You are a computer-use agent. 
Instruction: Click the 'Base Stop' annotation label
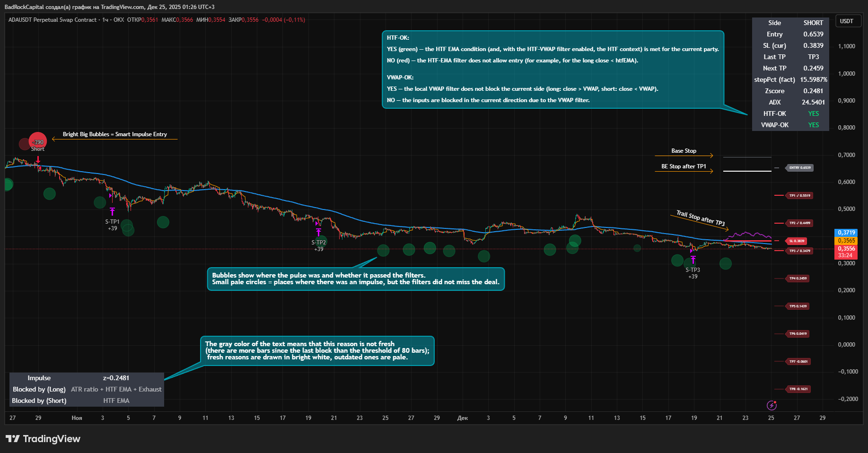pyautogui.click(x=684, y=151)
